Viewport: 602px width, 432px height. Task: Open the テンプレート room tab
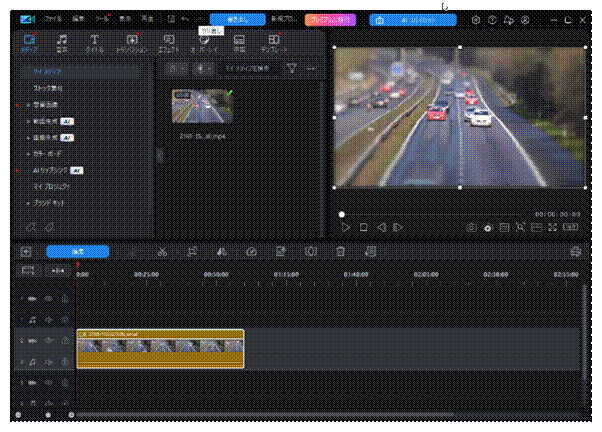click(x=274, y=43)
